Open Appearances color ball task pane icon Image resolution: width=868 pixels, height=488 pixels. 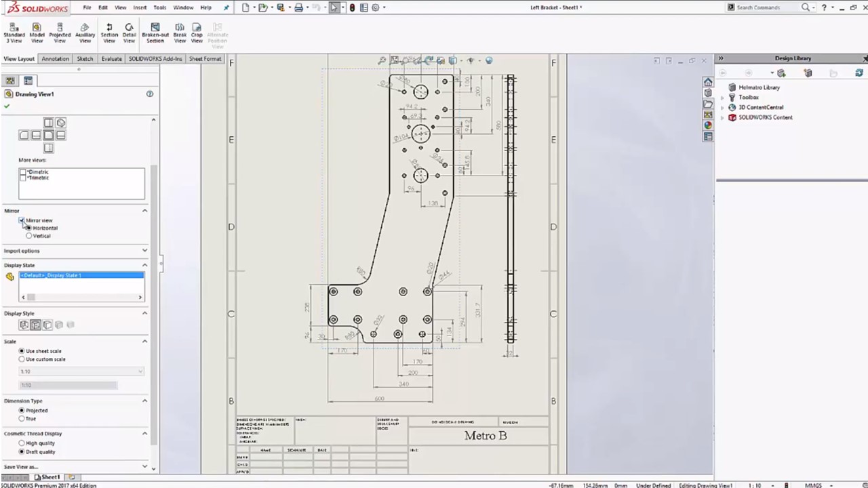pyautogui.click(x=708, y=125)
